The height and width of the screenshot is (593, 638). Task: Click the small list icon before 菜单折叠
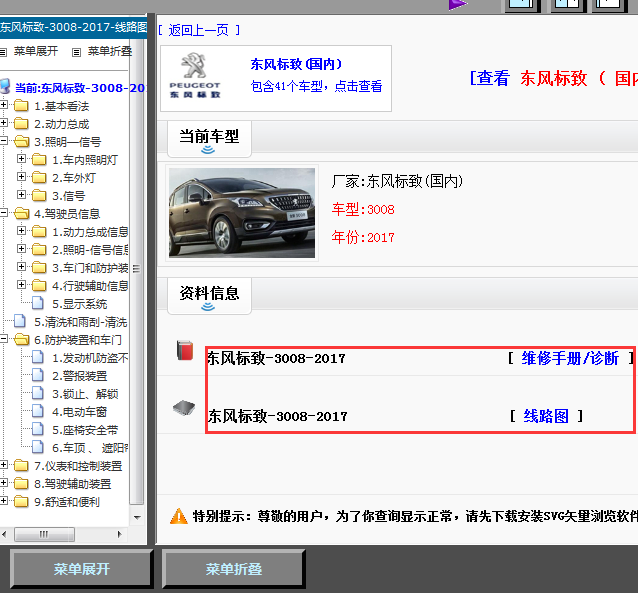(x=76, y=52)
